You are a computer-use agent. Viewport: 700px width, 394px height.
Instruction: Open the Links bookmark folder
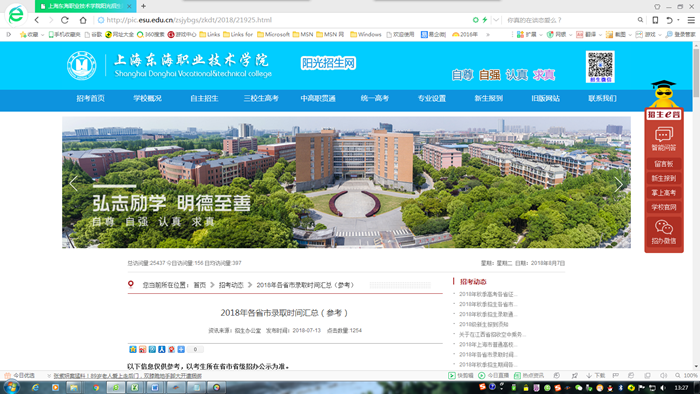pyautogui.click(x=209, y=34)
